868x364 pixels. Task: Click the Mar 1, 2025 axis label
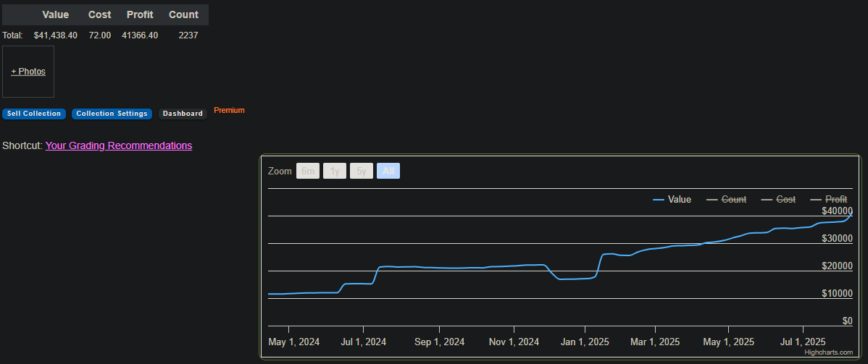[655, 342]
